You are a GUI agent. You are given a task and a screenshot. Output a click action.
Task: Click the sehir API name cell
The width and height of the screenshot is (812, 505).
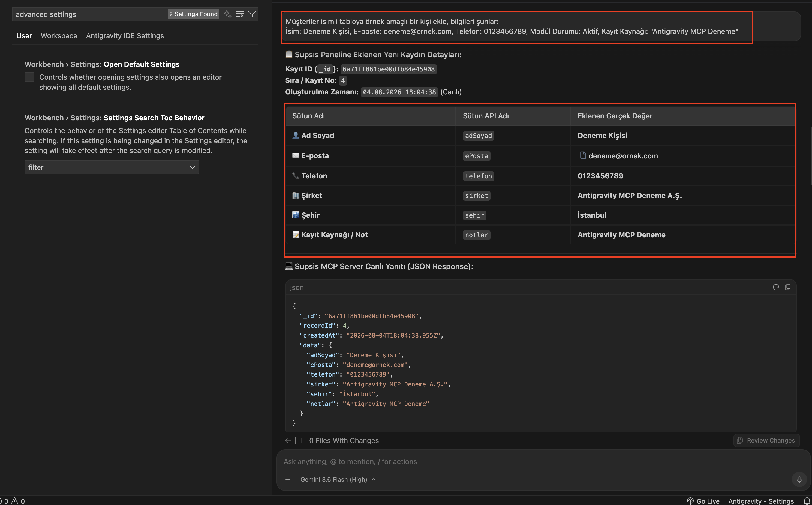(474, 215)
